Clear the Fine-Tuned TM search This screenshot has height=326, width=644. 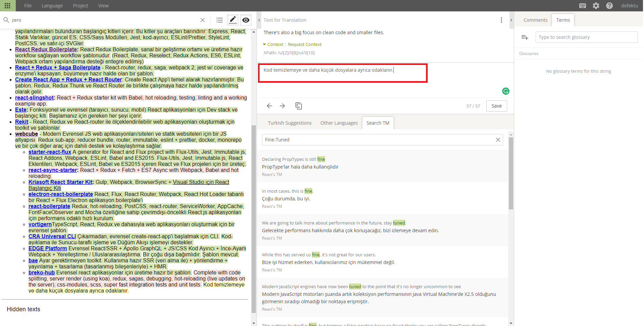(498, 140)
